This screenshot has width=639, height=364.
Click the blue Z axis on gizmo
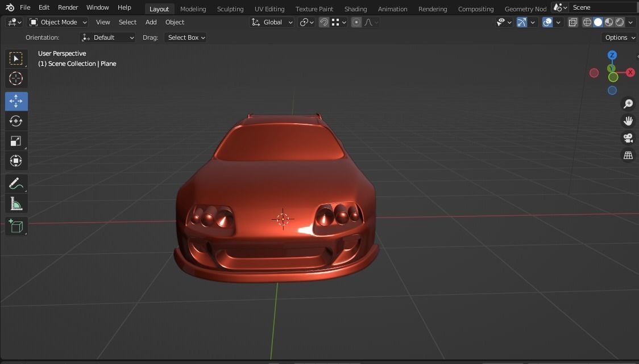click(612, 56)
